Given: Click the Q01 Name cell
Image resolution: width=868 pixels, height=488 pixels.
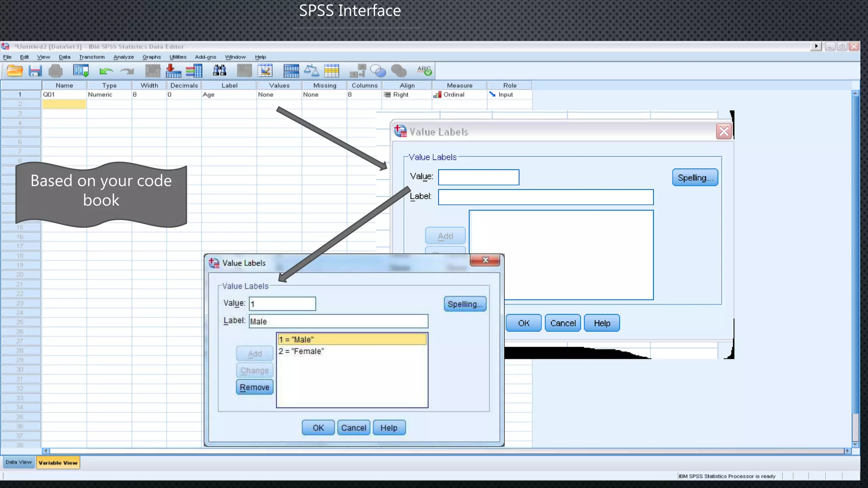Looking at the screenshot, I should pos(64,95).
